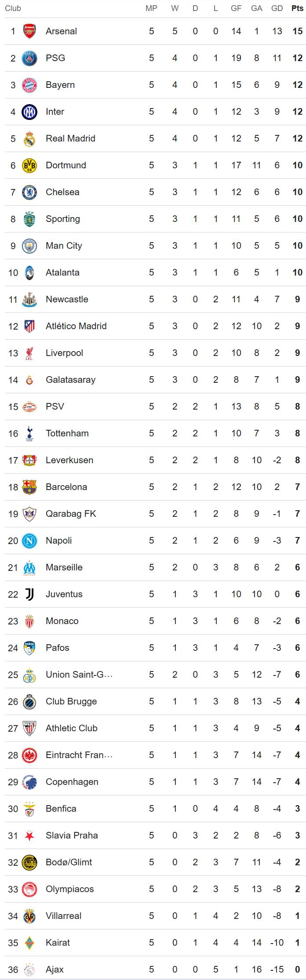Select the Liverpool team name

(x=64, y=353)
